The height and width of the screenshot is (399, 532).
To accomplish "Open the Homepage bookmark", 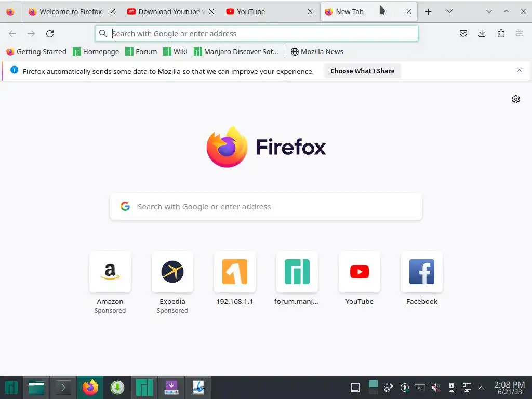I will pos(96,51).
